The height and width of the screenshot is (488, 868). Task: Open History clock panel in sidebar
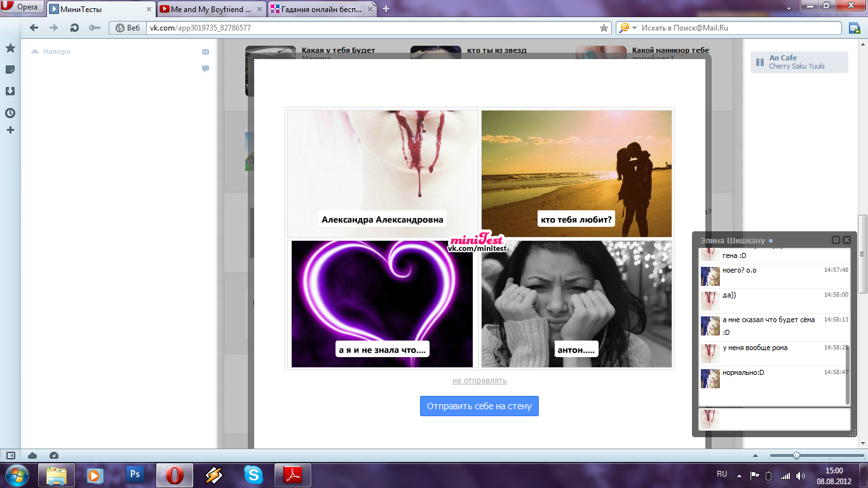(10, 113)
